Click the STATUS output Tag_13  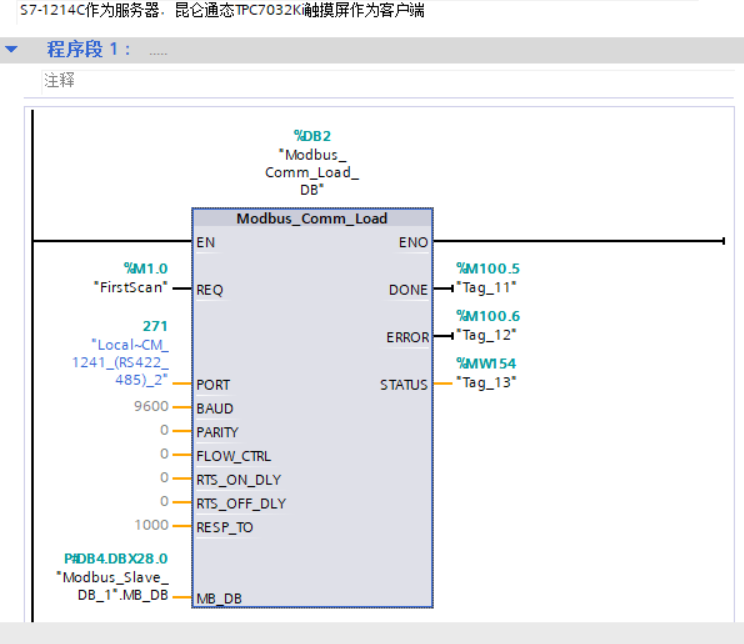(486, 382)
